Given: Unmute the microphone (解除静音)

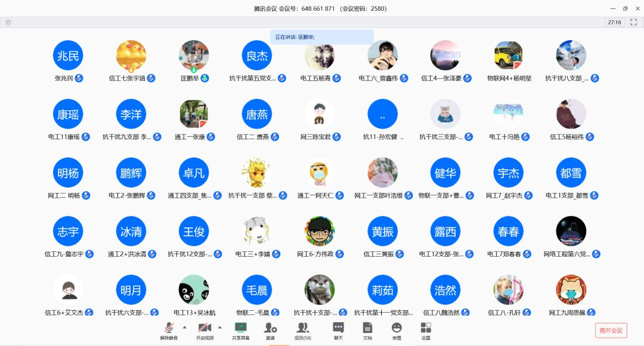Looking at the screenshot, I should tap(169, 329).
